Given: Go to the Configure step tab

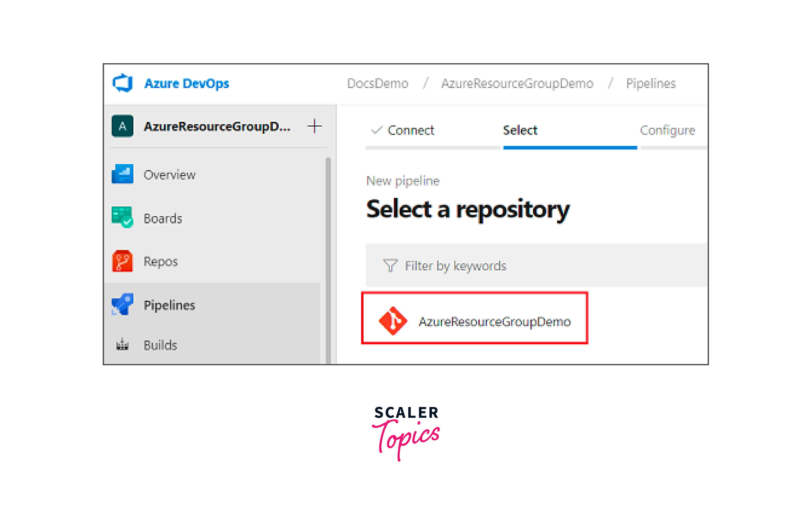Looking at the screenshot, I should [x=667, y=130].
